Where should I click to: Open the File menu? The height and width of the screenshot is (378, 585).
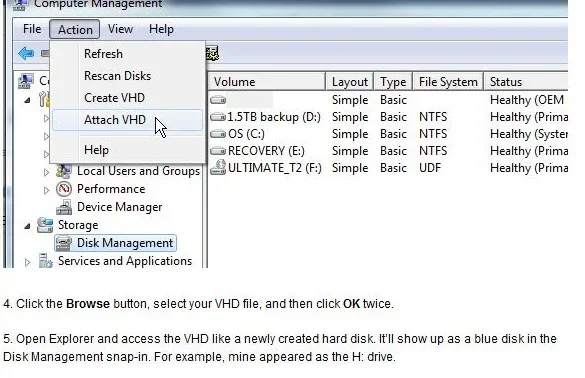pyautogui.click(x=32, y=29)
